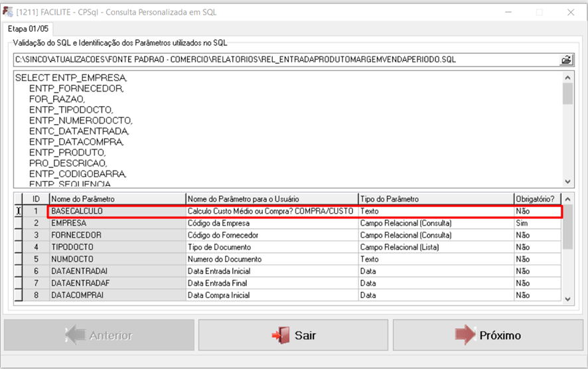This screenshot has width=588, height=369.
Task: Click row selector for row ID 1
Action: pyautogui.click(x=19, y=211)
